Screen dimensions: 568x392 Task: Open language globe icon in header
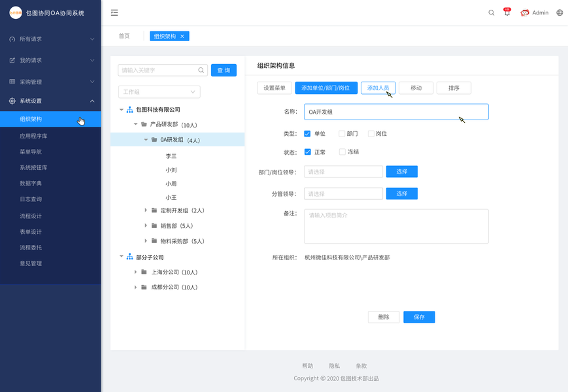[x=560, y=12]
